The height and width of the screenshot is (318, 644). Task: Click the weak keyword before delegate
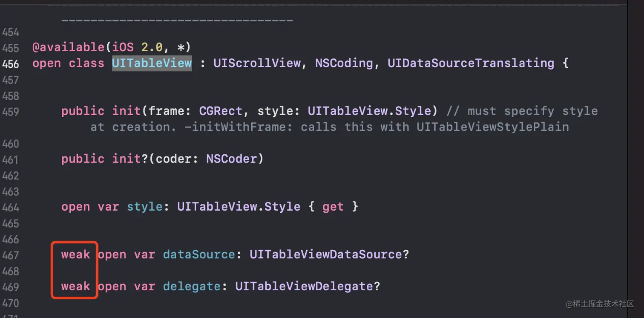coord(75,286)
